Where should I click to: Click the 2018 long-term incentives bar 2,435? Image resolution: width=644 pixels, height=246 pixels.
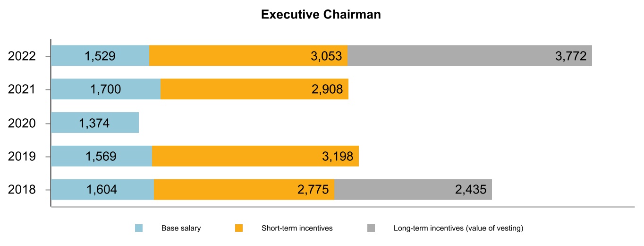coord(413,190)
